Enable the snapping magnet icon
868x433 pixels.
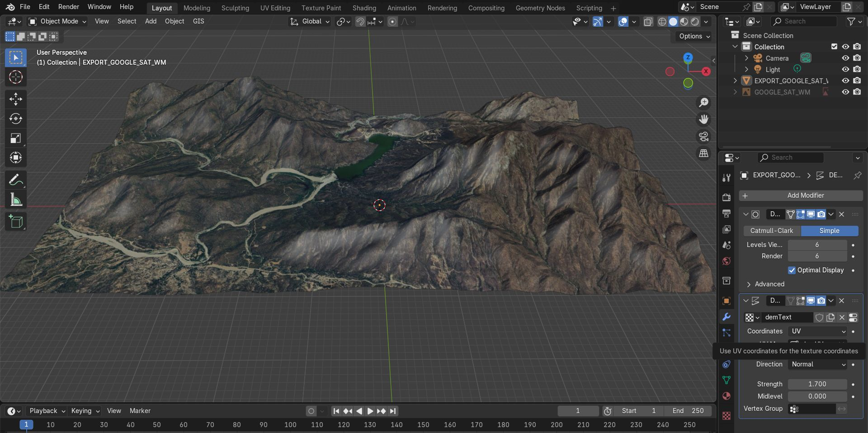point(360,21)
